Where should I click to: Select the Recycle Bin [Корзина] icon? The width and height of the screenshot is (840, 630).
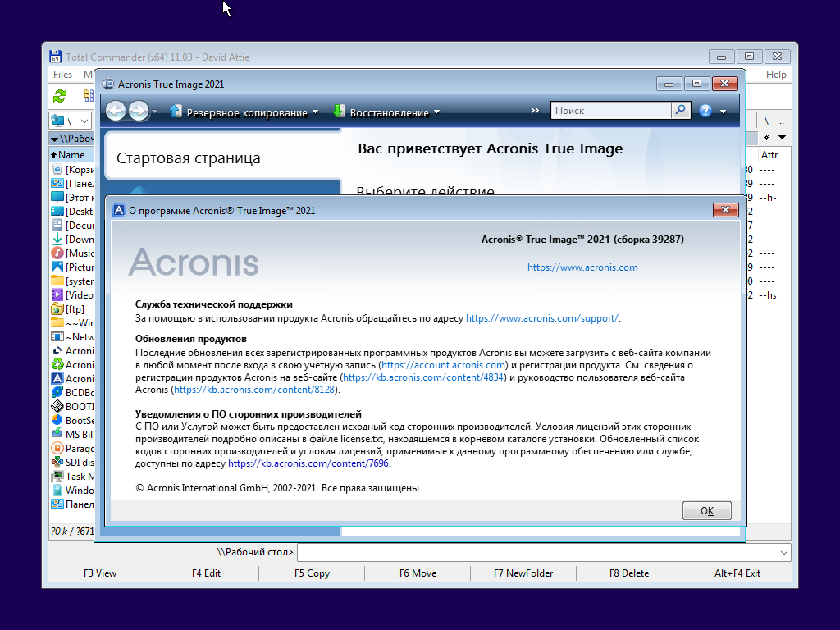(57, 170)
